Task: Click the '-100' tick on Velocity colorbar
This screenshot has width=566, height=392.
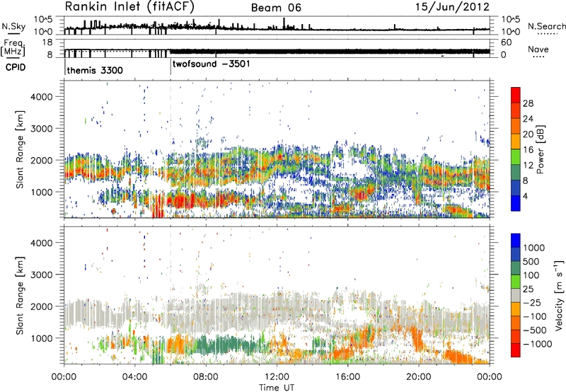Action: pyautogui.click(x=535, y=316)
